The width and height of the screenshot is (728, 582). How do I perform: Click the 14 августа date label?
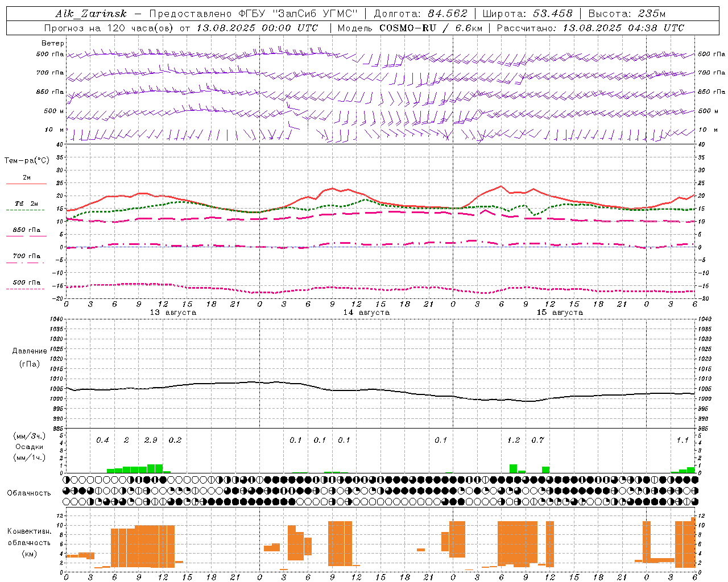[x=366, y=313]
